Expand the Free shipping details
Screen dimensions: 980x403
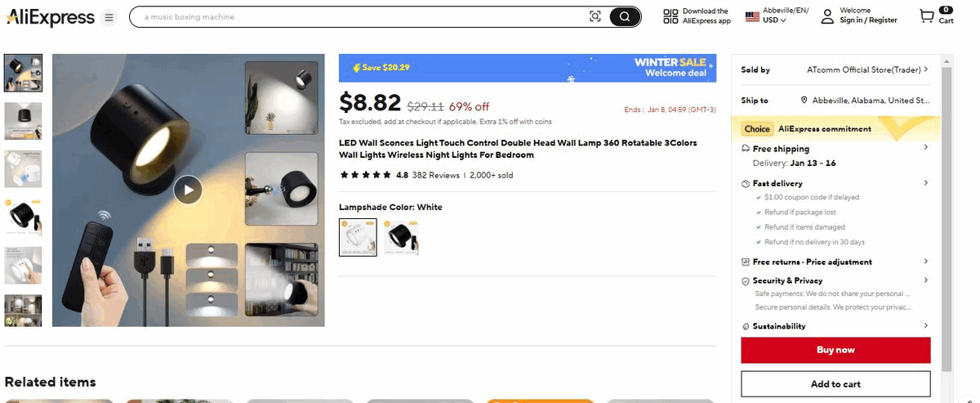coord(925,148)
